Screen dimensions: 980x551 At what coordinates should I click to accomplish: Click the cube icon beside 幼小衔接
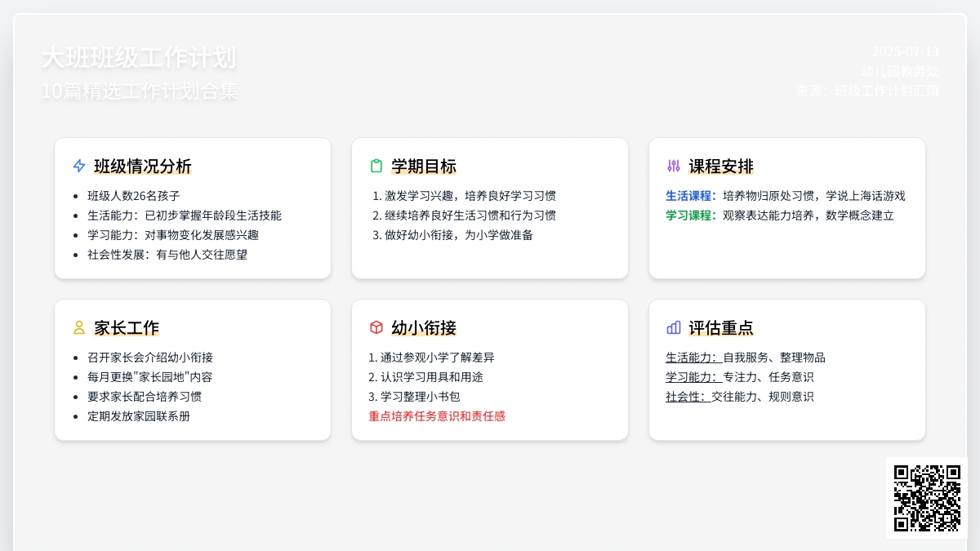(376, 328)
